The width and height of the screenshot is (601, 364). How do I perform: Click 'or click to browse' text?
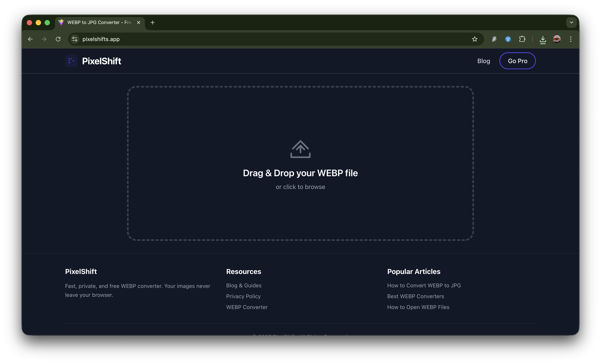(300, 187)
